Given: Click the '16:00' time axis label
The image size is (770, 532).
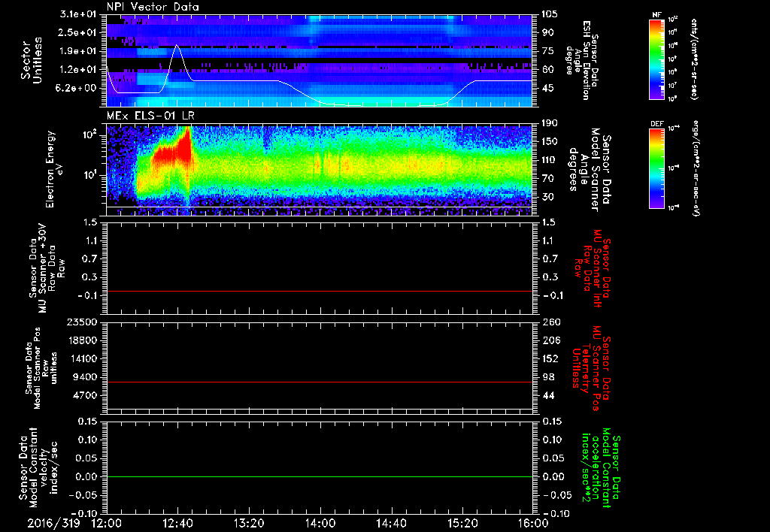Looking at the screenshot, I should click(533, 523).
